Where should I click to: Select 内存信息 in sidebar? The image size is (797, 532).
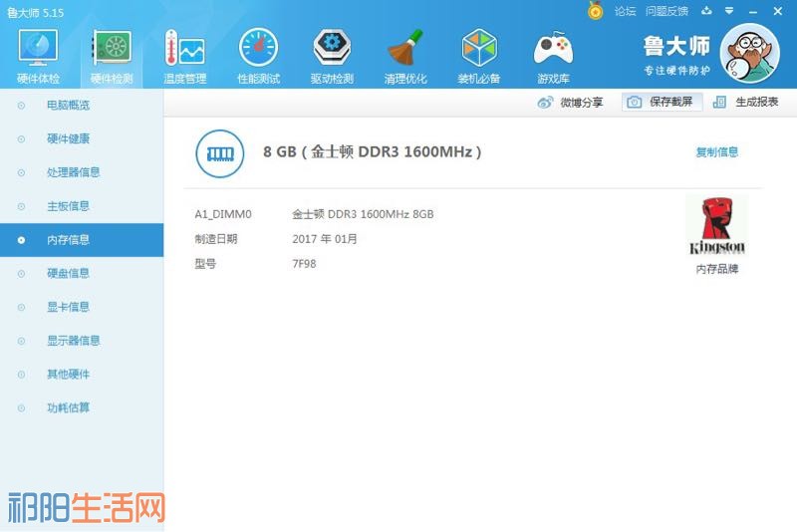tap(82, 240)
